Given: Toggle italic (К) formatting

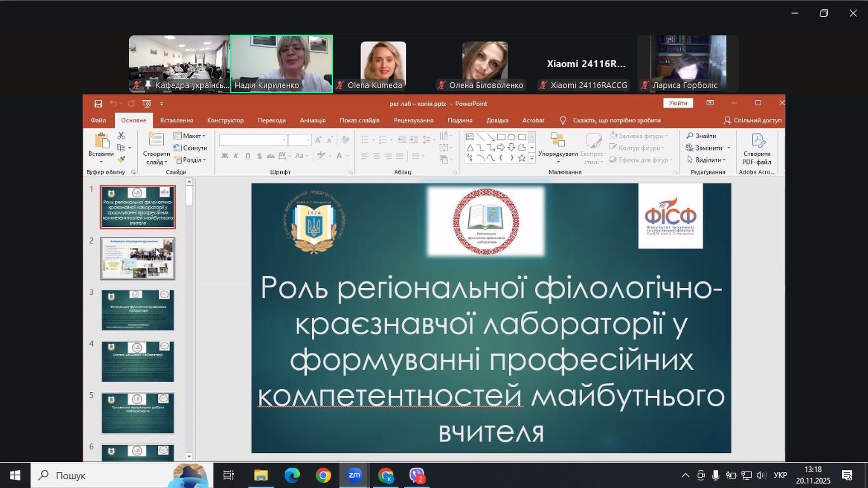Looking at the screenshot, I should coord(236,156).
